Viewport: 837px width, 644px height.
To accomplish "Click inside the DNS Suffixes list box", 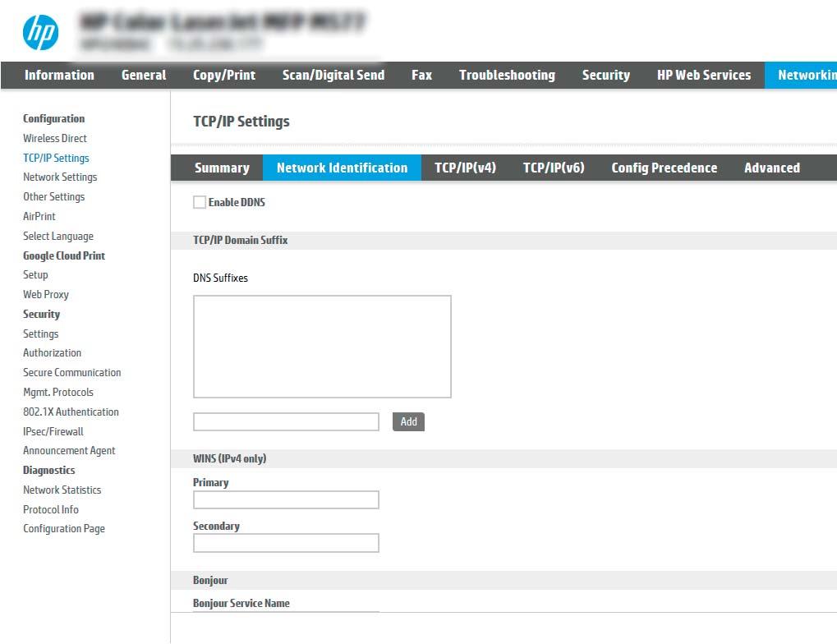I will [323, 347].
